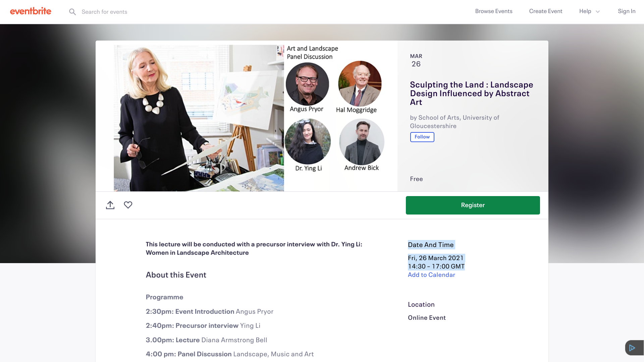Click the event title heading
The image size is (644, 362).
point(472,94)
